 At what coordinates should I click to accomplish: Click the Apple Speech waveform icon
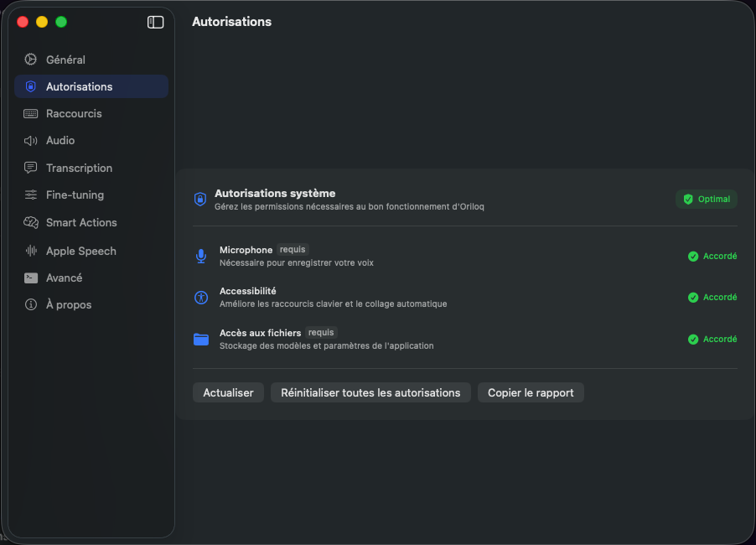coord(31,251)
